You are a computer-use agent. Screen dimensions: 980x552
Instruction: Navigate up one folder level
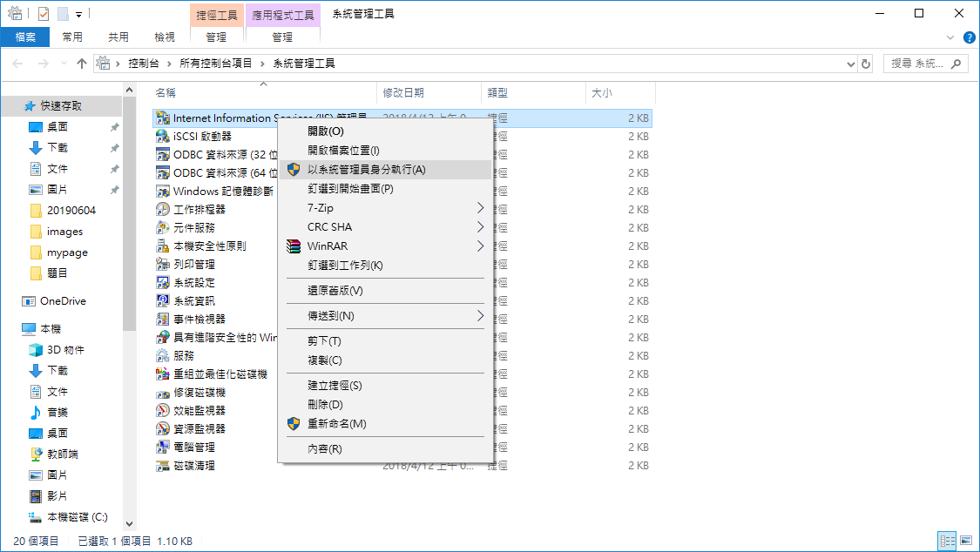pos(82,64)
